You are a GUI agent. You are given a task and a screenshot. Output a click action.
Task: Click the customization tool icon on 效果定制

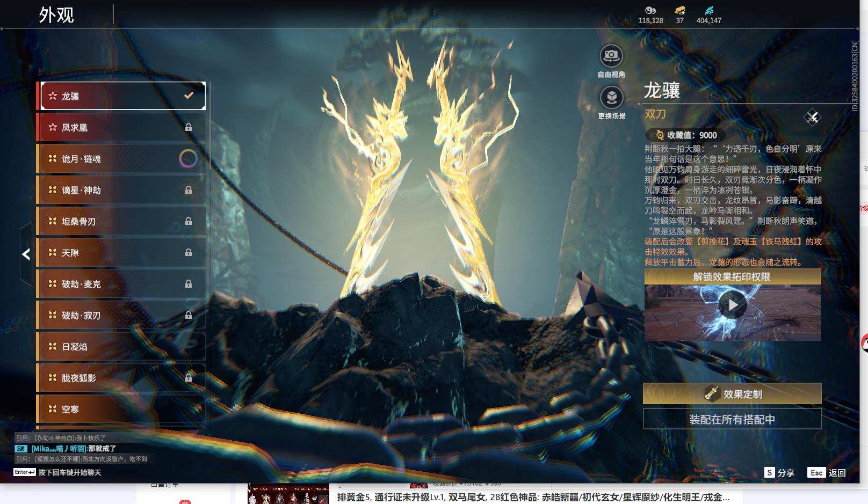point(712,394)
